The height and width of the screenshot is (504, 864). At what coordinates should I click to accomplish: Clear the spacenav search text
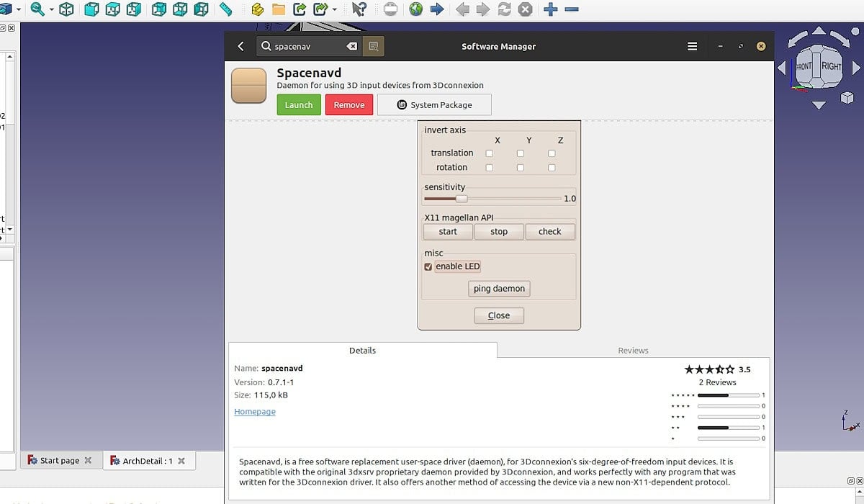pos(351,46)
